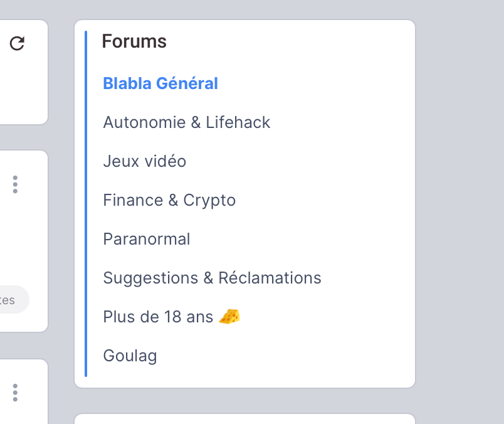Screen dimensions: 504x424
Task: Select the Jeux vidéo forum
Action: [144, 161]
